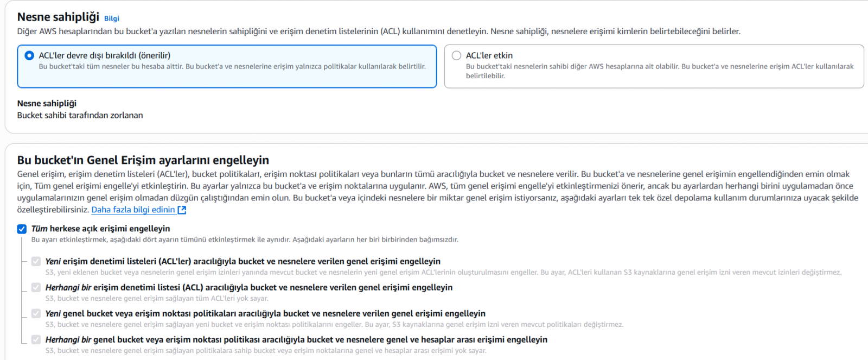Click the "Yeni genel bucket veya erişim noktası politikaları" label

[265, 313]
